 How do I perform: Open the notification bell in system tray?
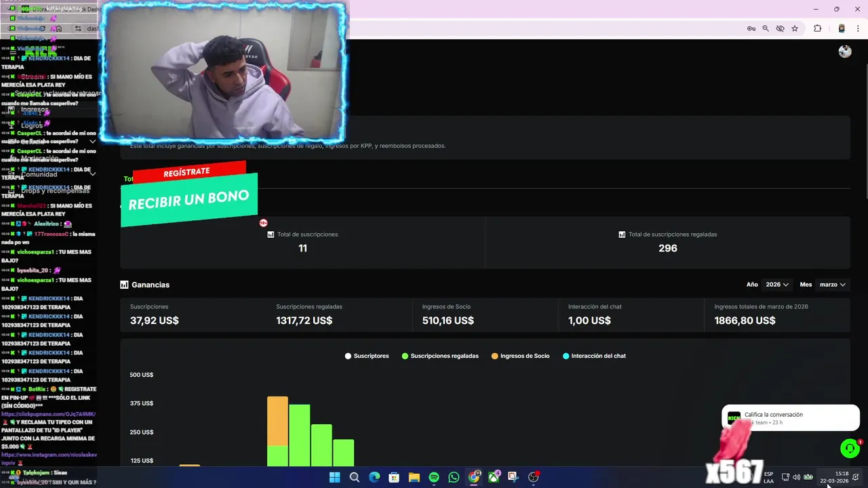point(856,477)
